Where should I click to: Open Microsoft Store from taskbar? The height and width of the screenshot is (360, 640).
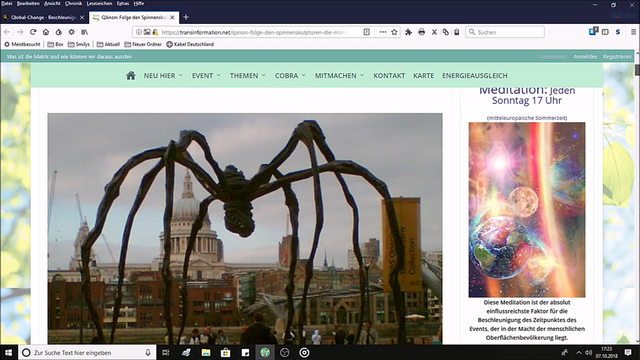tap(225, 352)
